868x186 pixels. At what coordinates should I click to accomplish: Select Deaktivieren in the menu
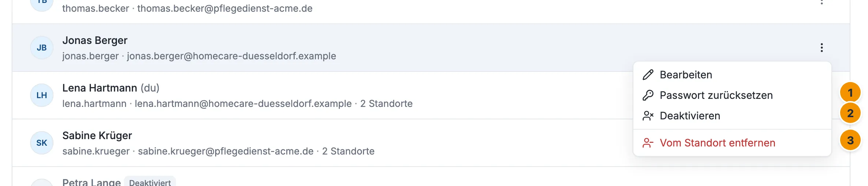(732, 116)
